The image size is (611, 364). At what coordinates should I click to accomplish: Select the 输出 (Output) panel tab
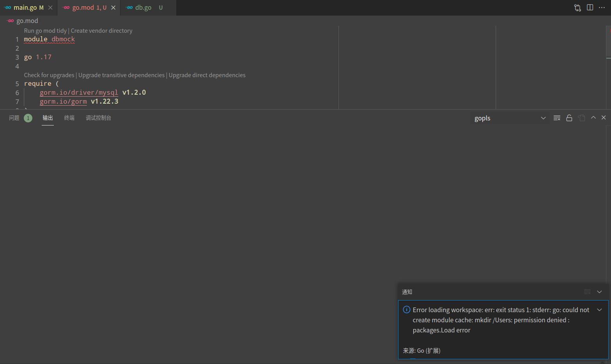(48, 118)
